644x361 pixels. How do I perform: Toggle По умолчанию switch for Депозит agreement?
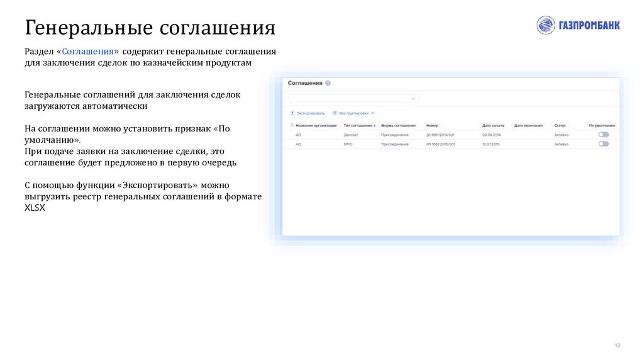[x=603, y=135]
